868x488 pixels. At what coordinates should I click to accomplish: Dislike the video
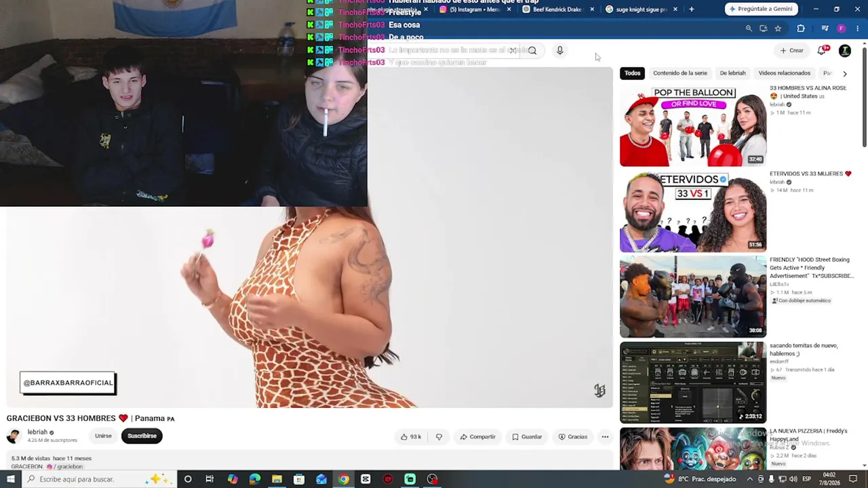439,436
